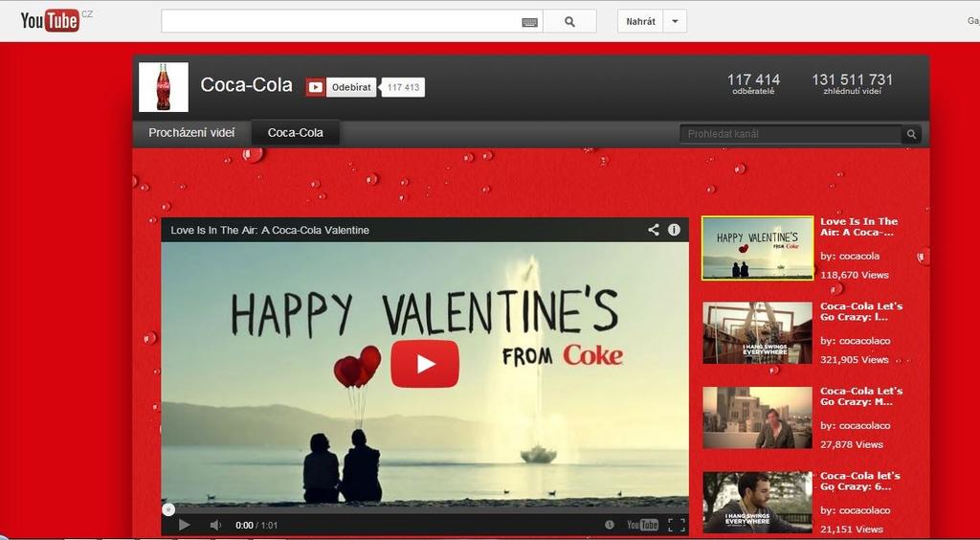Click the 0:00 / 1:01 time display
Viewport: 980px width, 540px height.
(x=256, y=526)
